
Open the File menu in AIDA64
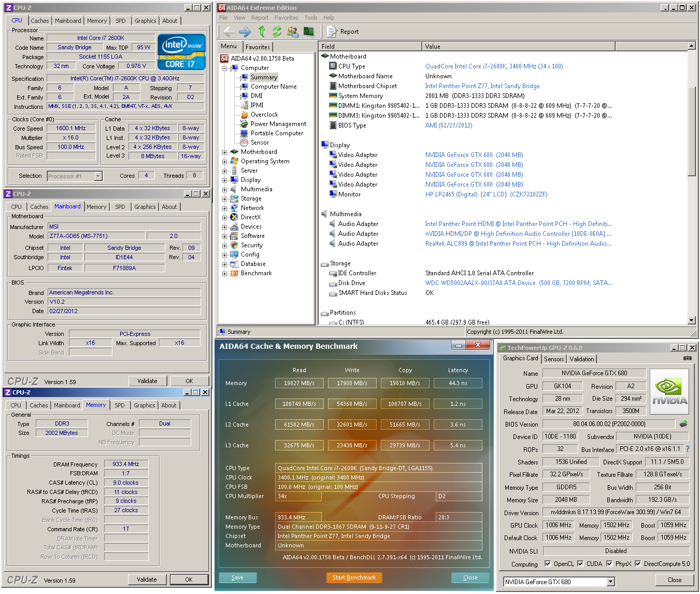[x=223, y=18]
